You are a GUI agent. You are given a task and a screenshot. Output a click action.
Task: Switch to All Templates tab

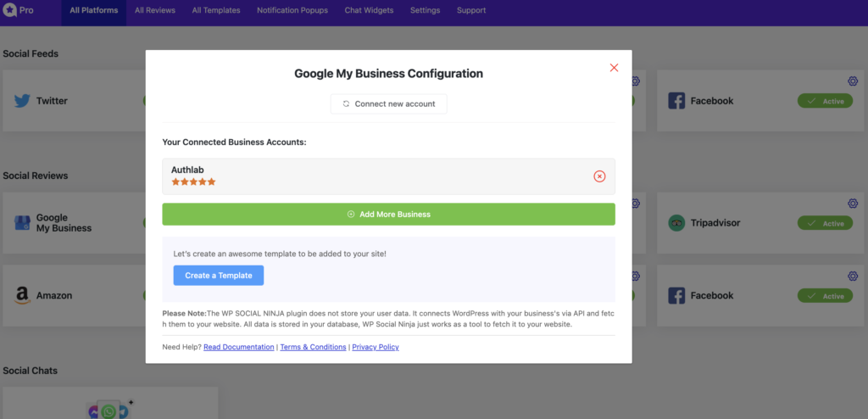pyautogui.click(x=216, y=10)
